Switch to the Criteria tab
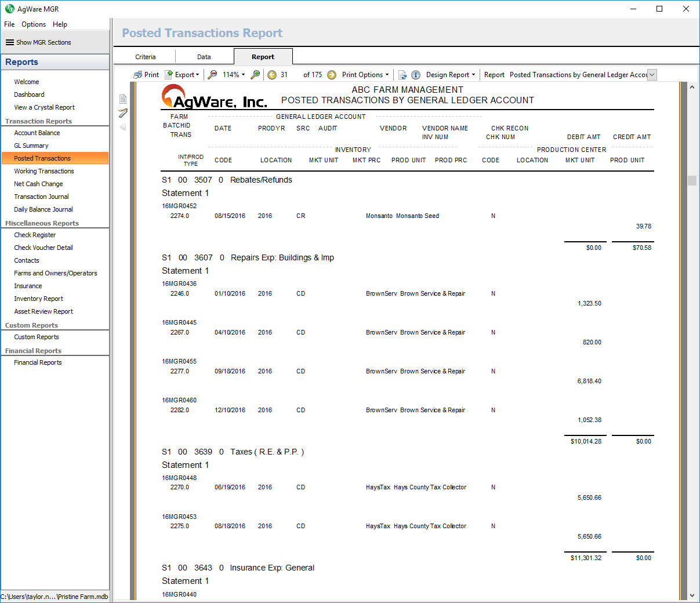Viewport: 700px width, 603px height. tap(146, 57)
